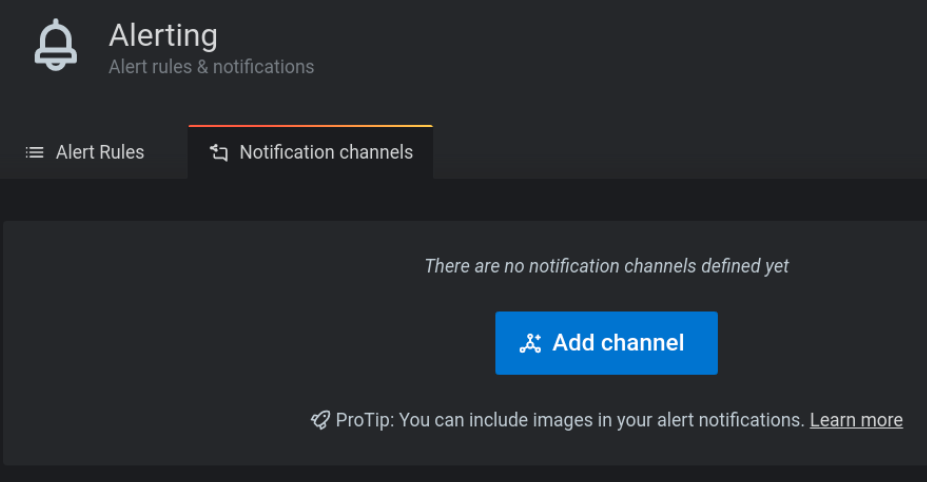The width and height of the screenshot is (927, 482).
Task: Open the Learn more link
Action: [856, 420]
